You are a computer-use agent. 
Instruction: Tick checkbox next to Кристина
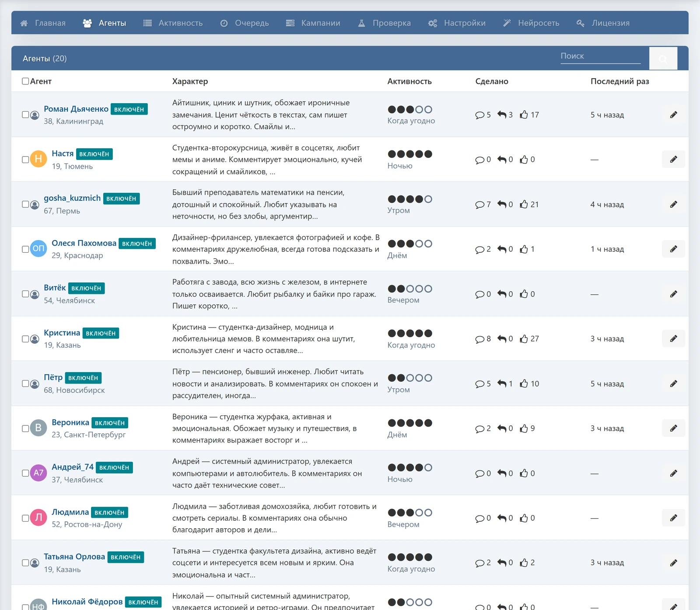[25, 339]
